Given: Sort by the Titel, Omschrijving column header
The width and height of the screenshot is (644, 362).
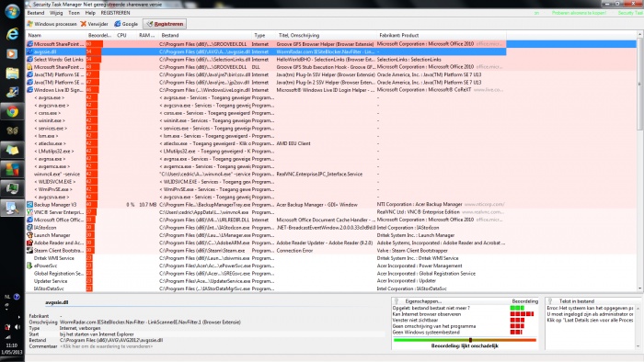Looking at the screenshot, I should [327, 36].
